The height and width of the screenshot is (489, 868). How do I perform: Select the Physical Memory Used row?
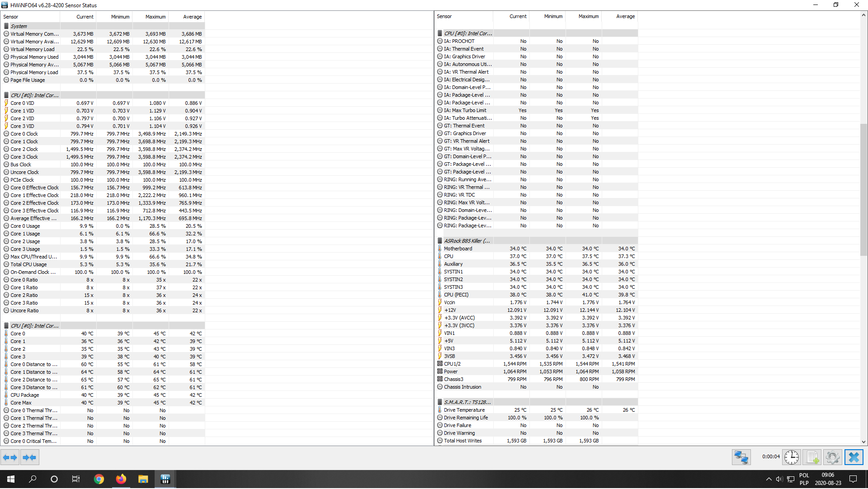tap(103, 57)
